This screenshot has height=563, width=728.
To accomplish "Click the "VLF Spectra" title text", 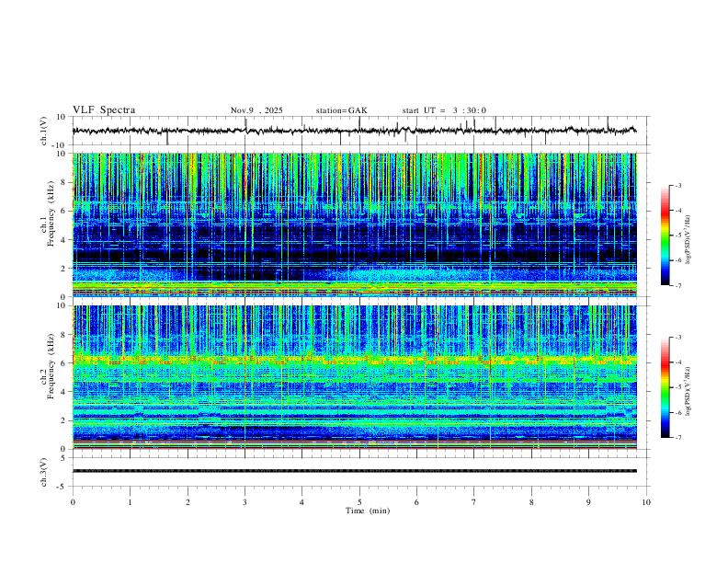I will [x=104, y=110].
